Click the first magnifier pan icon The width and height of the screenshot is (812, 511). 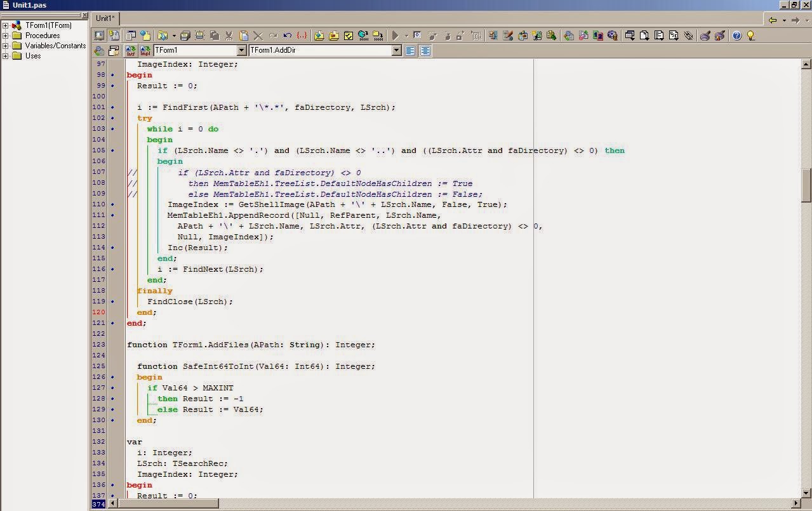click(x=705, y=36)
